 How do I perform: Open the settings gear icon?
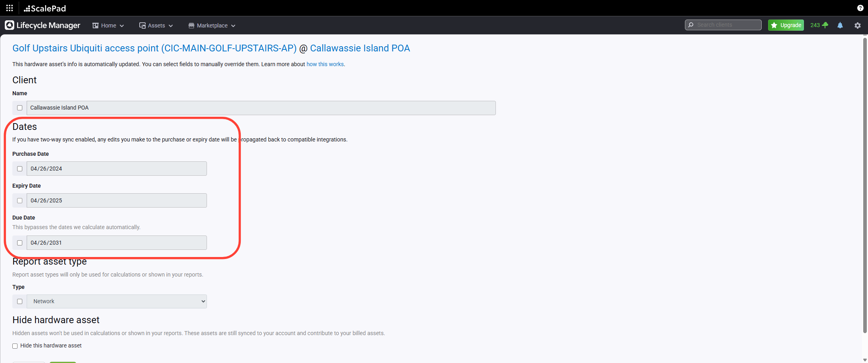(x=857, y=25)
